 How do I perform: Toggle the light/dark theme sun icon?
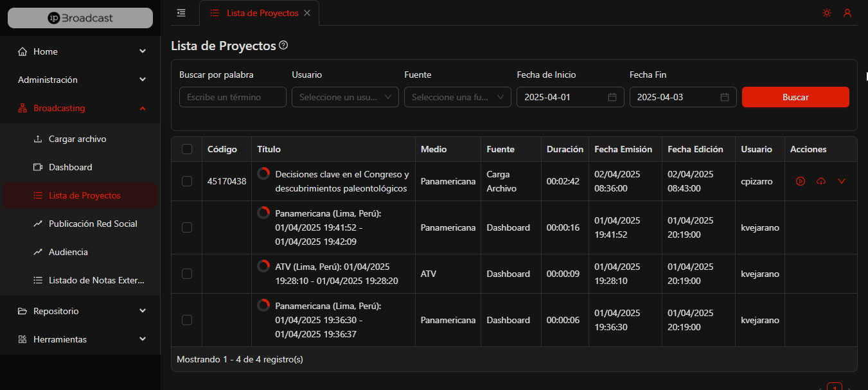coord(826,13)
